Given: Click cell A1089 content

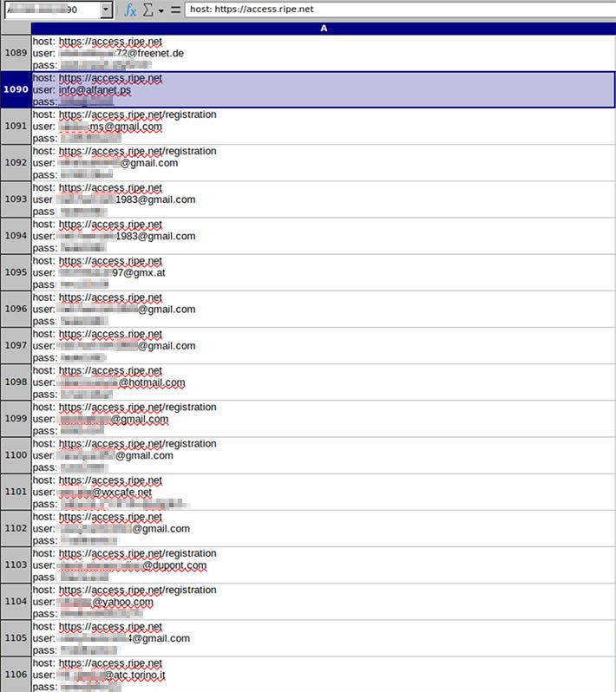Looking at the screenshot, I should [x=324, y=53].
